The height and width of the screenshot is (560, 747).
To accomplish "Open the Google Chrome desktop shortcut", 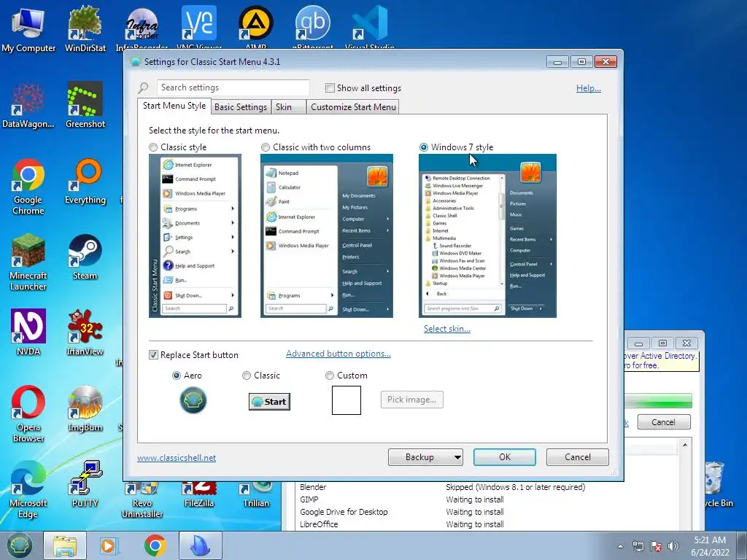I will (x=28, y=187).
